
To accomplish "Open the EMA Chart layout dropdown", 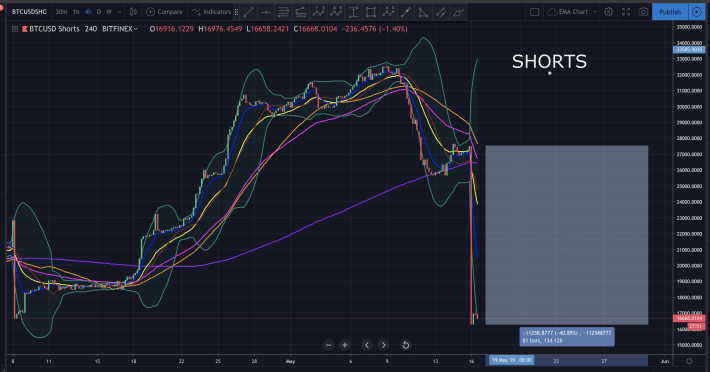I will (573, 12).
